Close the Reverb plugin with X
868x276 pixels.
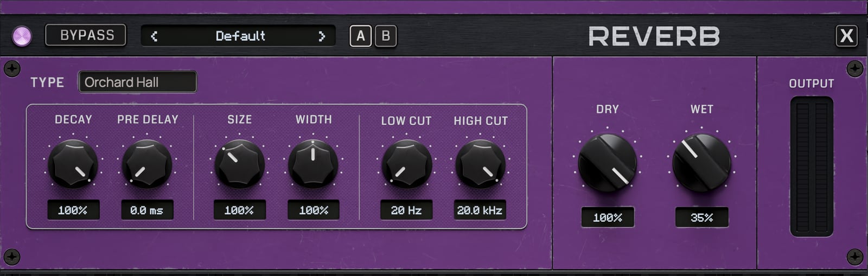click(846, 36)
